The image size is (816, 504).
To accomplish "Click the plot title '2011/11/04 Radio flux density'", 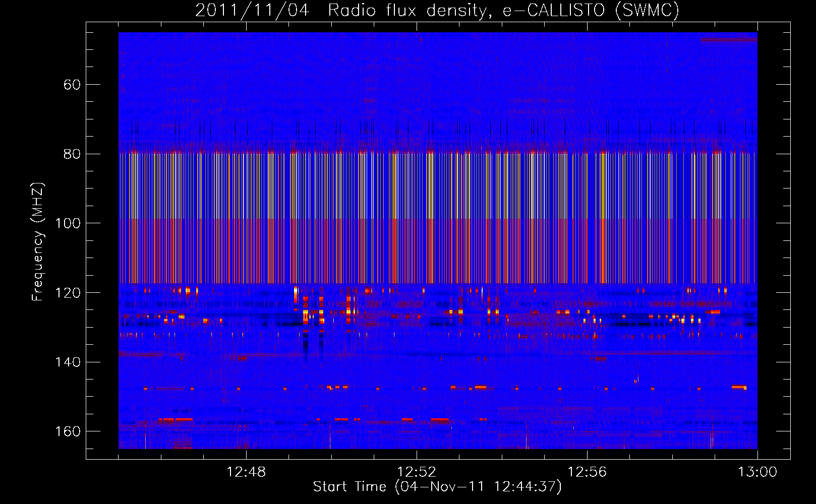I will [343, 10].
